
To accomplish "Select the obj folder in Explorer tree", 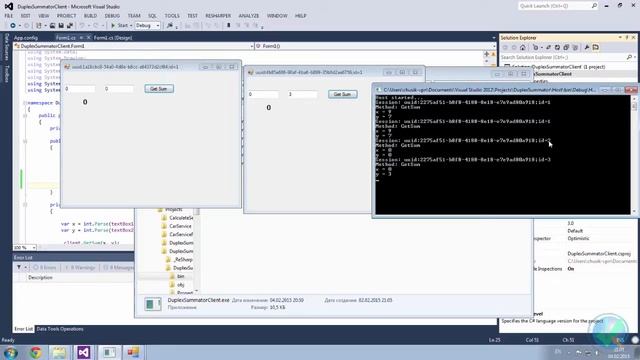I will (181, 285).
